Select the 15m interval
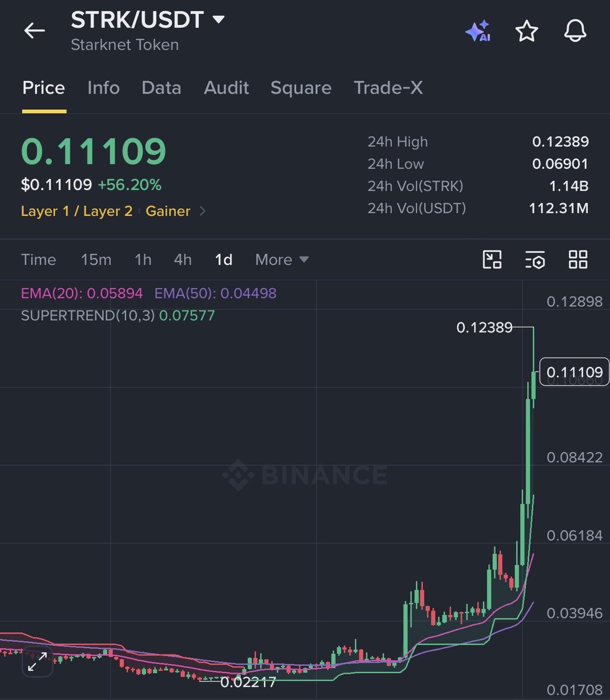The width and height of the screenshot is (610, 700). click(x=96, y=260)
